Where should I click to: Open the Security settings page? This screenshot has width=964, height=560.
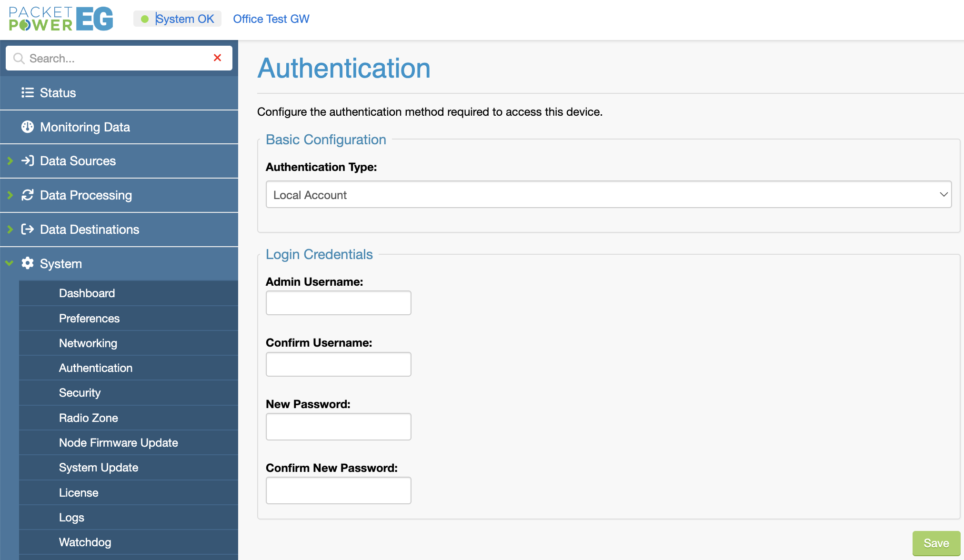tap(80, 393)
